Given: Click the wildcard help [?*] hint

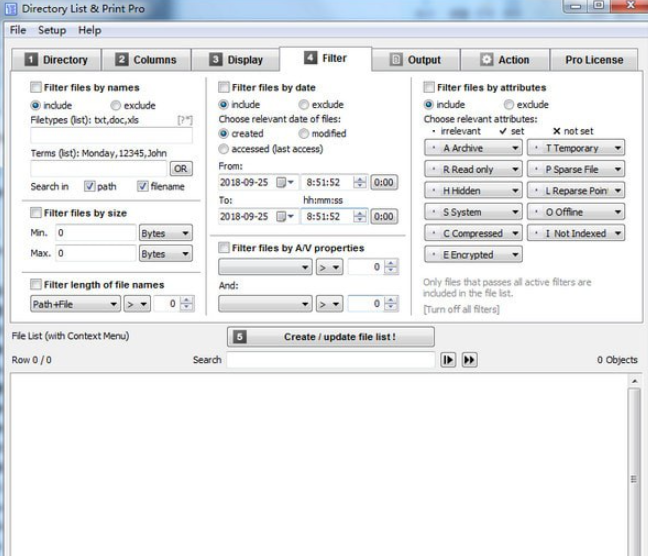Looking at the screenshot, I should [x=185, y=120].
